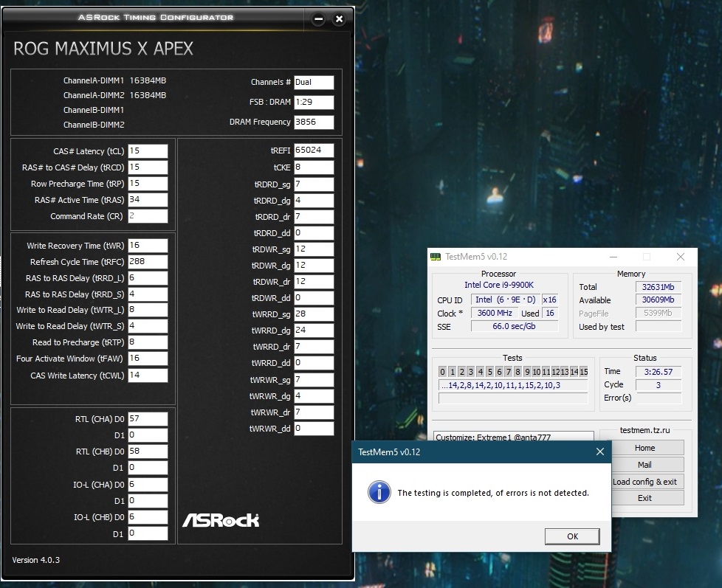Viewport: 722px width, 588px height.
Task: Select the CAS# Latency (tCL) field
Action: tap(148, 151)
